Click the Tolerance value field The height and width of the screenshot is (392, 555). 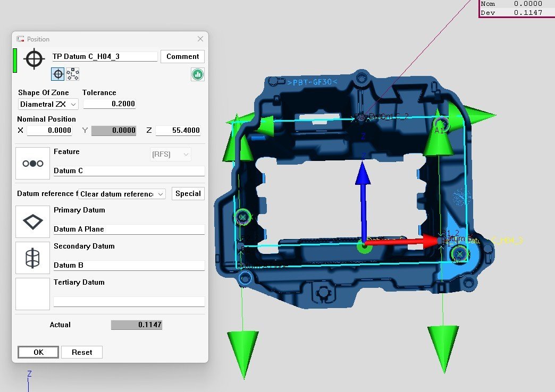pos(109,104)
